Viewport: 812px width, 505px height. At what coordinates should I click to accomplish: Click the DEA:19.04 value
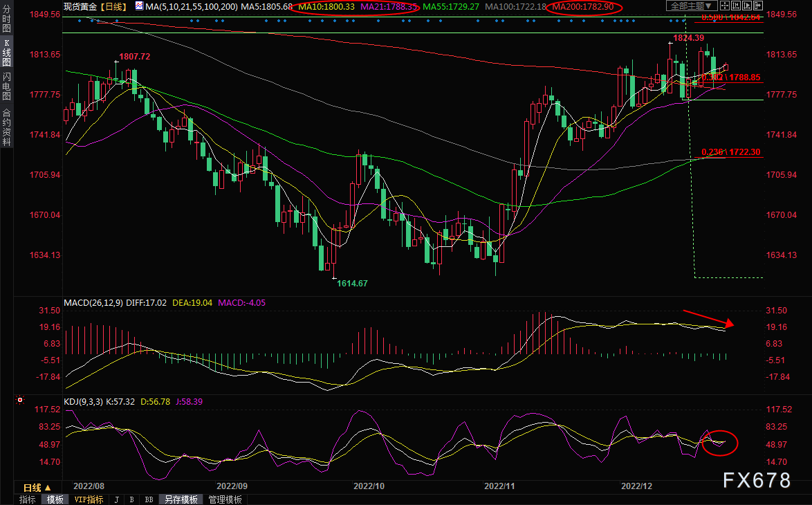192,302
